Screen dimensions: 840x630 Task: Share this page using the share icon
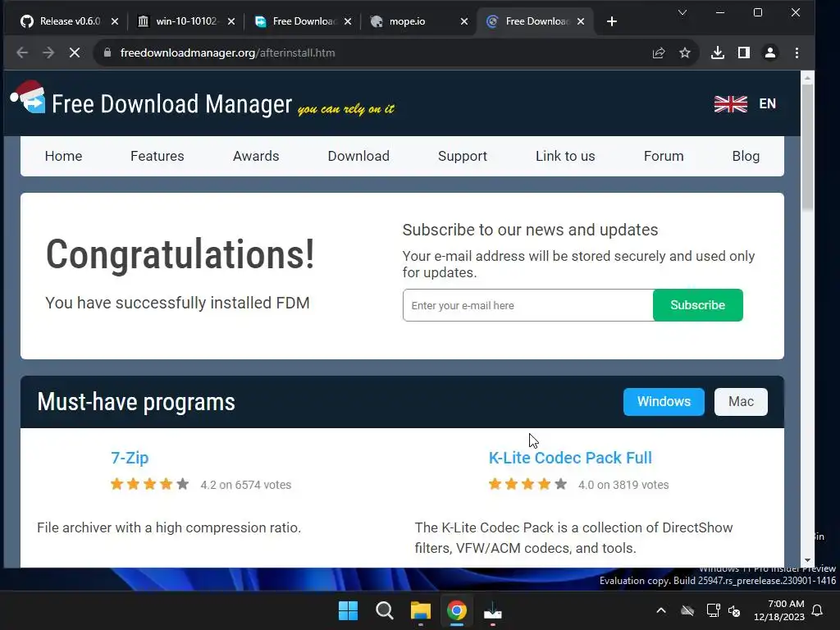pyautogui.click(x=659, y=52)
